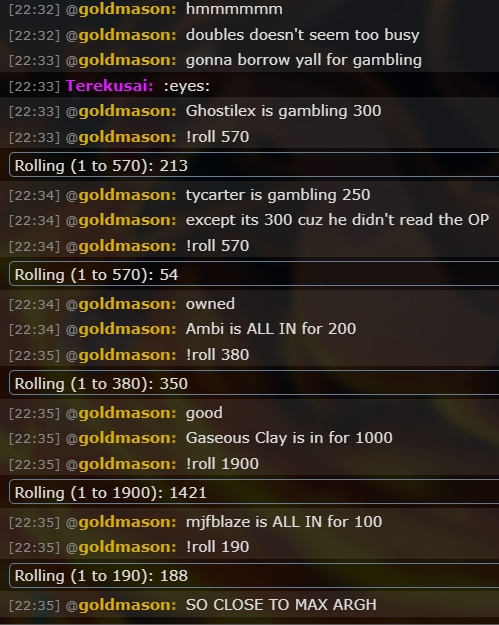Click the 'SO CLOSE TO MAX ARGH' message
This screenshot has height=625, width=499.
(x=281, y=605)
